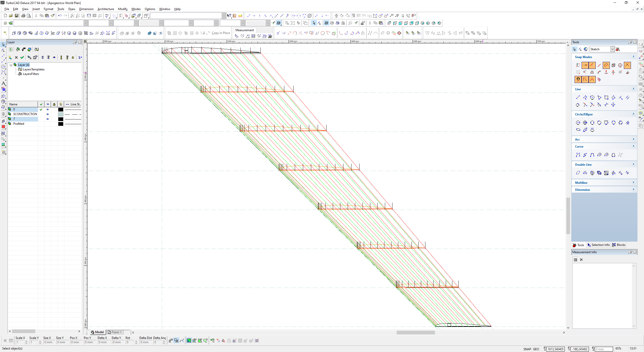This screenshot has height=352, width=644.
Task: Click the Text tool in left toolbar
Action: tap(3, 83)
